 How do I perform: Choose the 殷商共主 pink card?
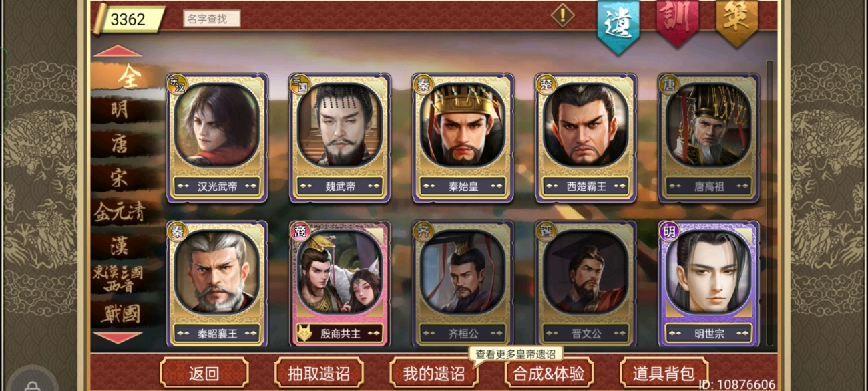tap(340, 284)
